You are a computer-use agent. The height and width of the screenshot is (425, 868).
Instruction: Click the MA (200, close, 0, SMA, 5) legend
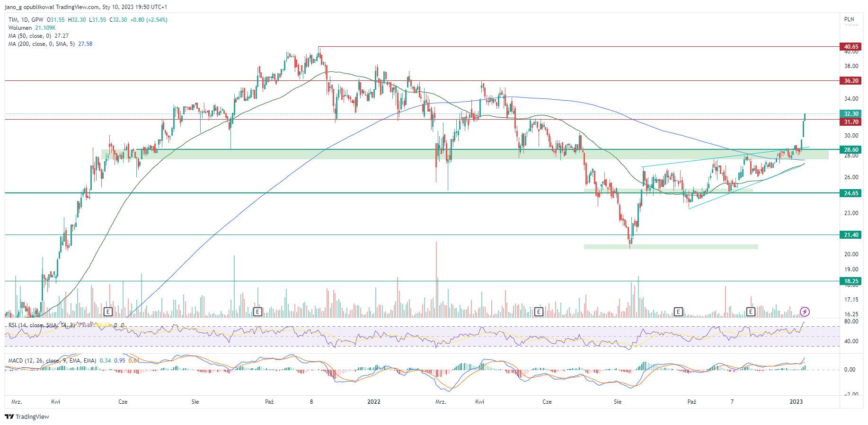(41, 44)
